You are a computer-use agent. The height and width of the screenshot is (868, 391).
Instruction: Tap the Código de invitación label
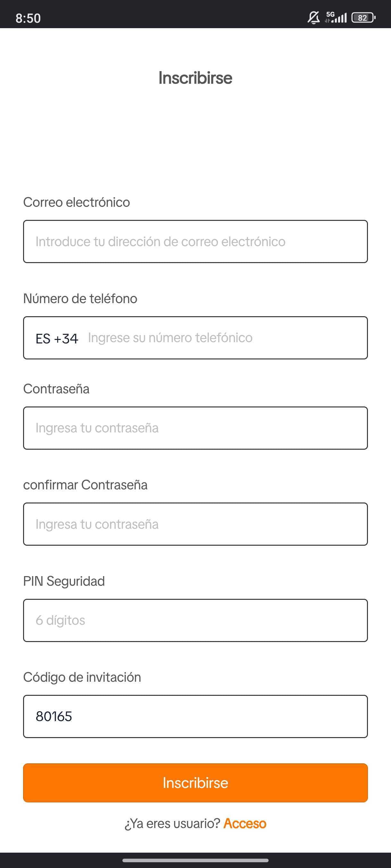coord(82,677)
